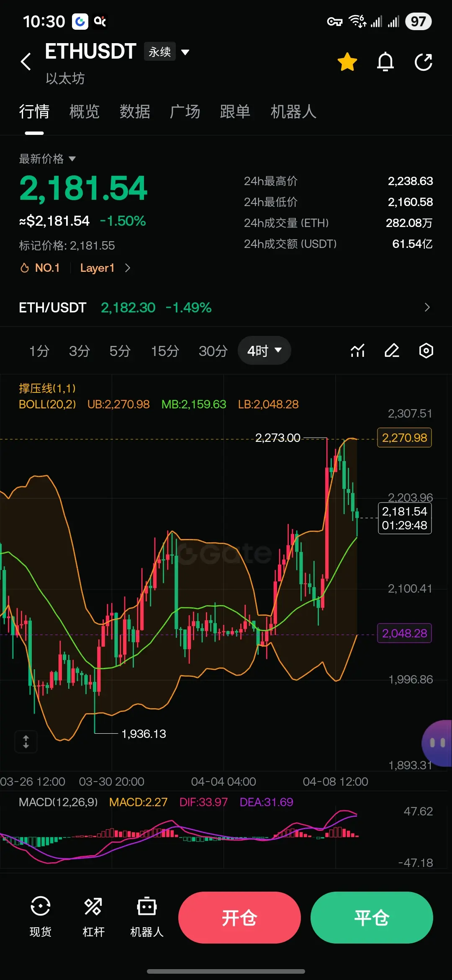
Task: Tap the 平仓 close position button
Action: (x=372, y=918)
